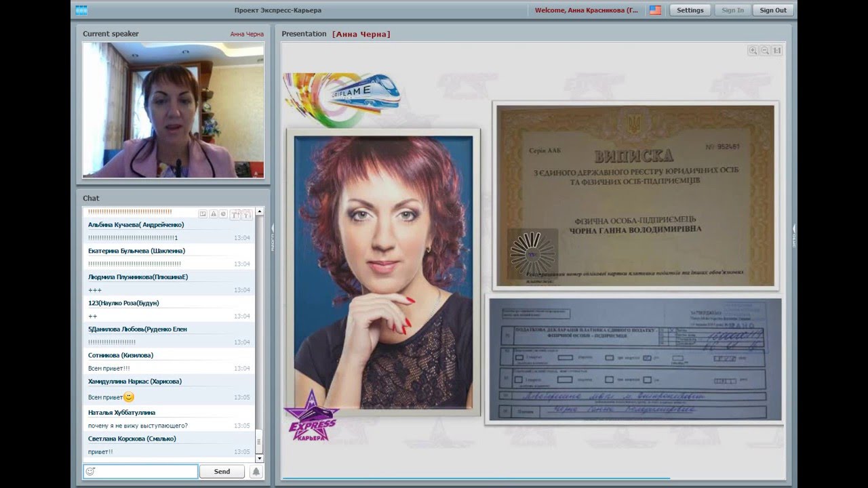Click chat name '123(Наулко Роза(Будун)'
This screenshot has width=868, height=488.
tap(123, 303)
